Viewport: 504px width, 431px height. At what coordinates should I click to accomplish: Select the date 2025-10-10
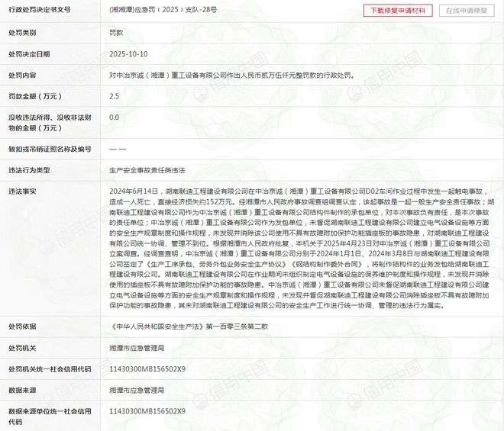pos(128,54)
